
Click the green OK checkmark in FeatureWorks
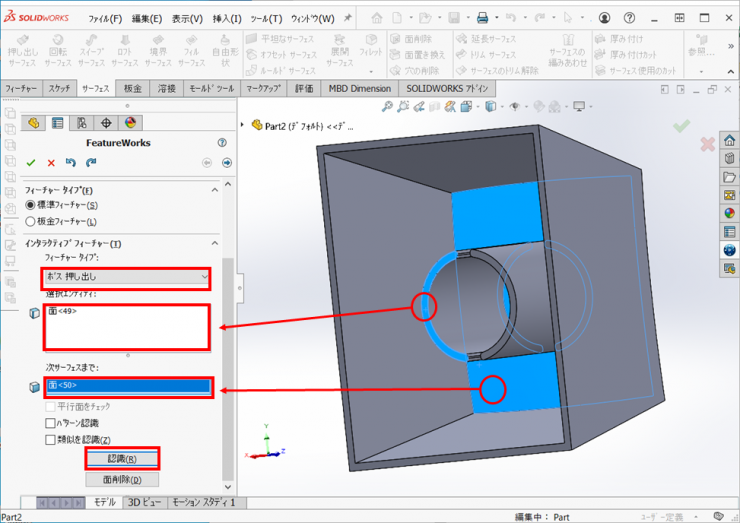(31, 162)
